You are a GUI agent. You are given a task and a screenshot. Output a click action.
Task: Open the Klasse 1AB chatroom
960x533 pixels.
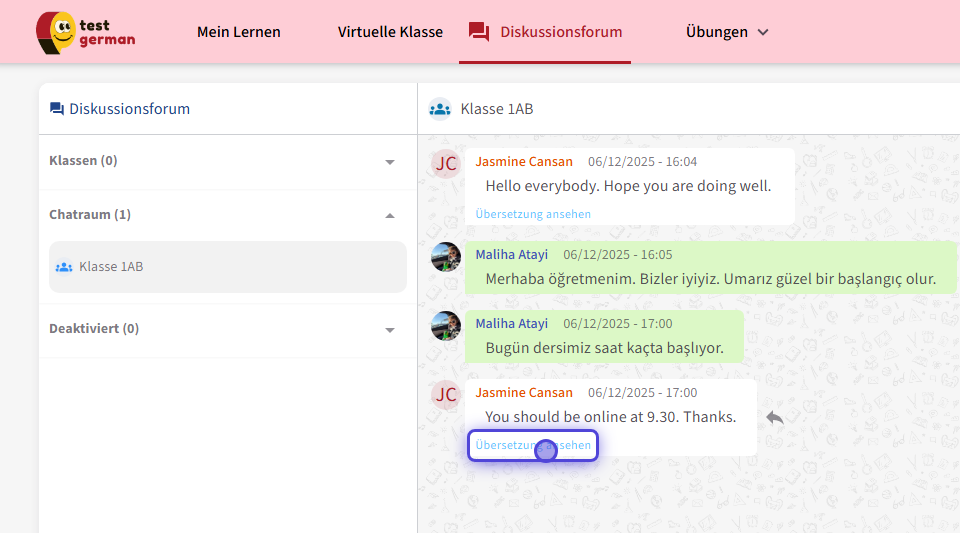tap(227, 267)
